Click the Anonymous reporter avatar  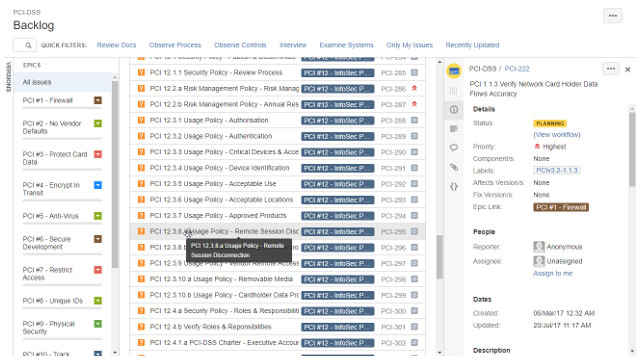[539, 247]
